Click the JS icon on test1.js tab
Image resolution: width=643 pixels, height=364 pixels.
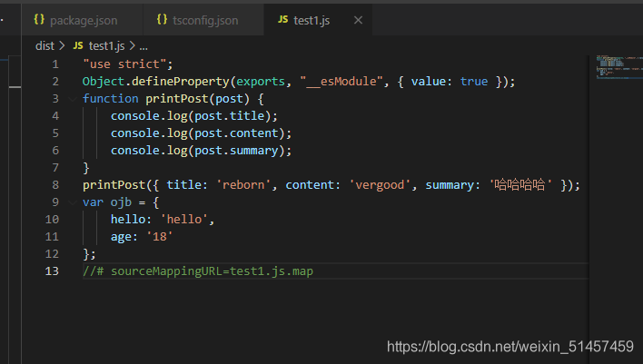coord(283,19)
